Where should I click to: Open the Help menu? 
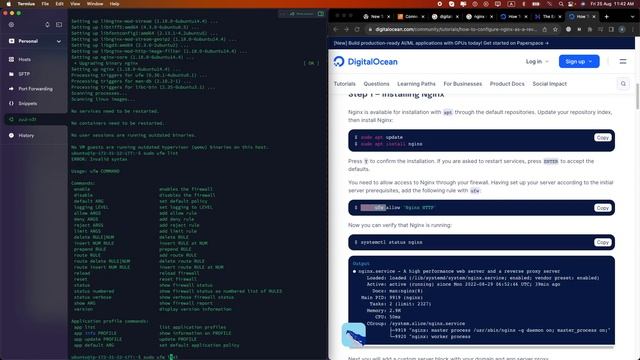pyautogui.click(x=115, y=4)
